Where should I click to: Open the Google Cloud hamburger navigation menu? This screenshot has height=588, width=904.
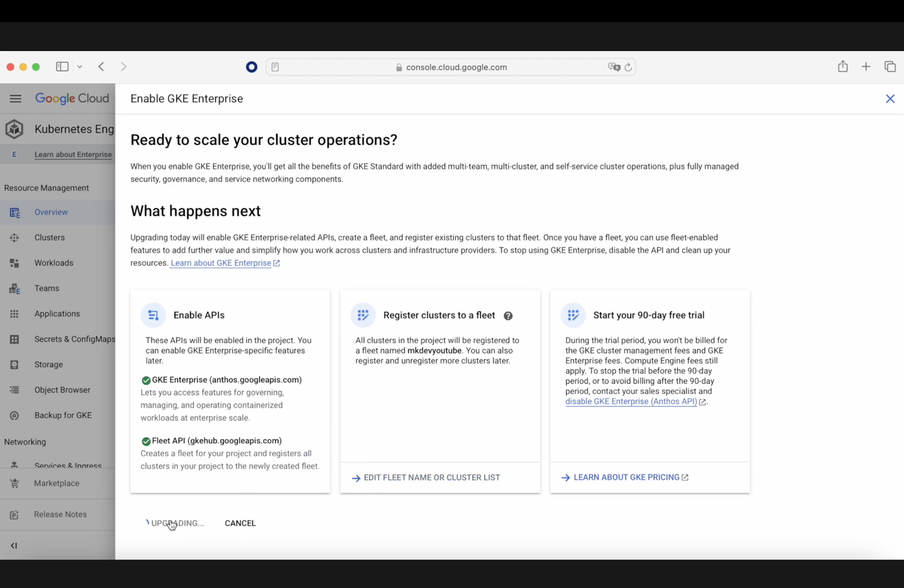(15, 98)
